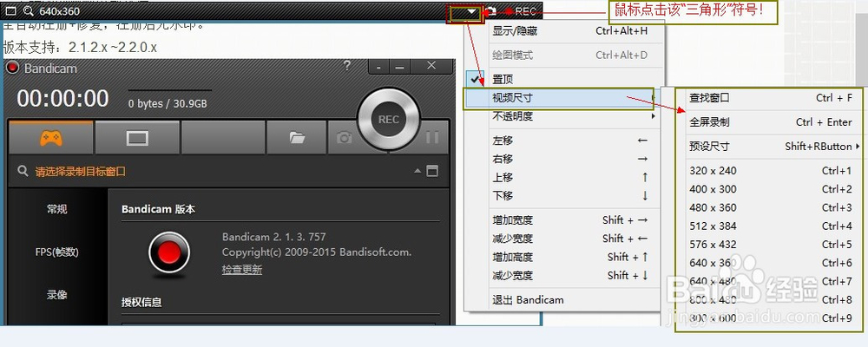Click the 版本支持：2.1.2.x ~2.2.0.x text

80,48
